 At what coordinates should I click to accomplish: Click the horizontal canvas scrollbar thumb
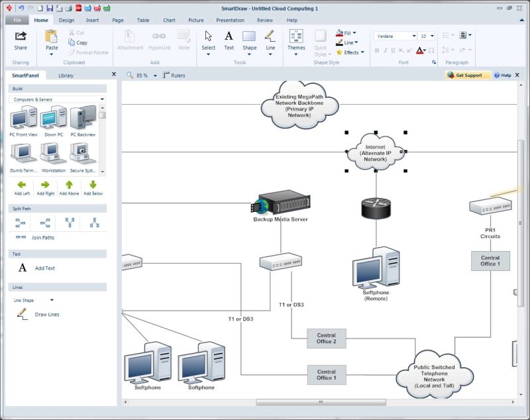321,402
